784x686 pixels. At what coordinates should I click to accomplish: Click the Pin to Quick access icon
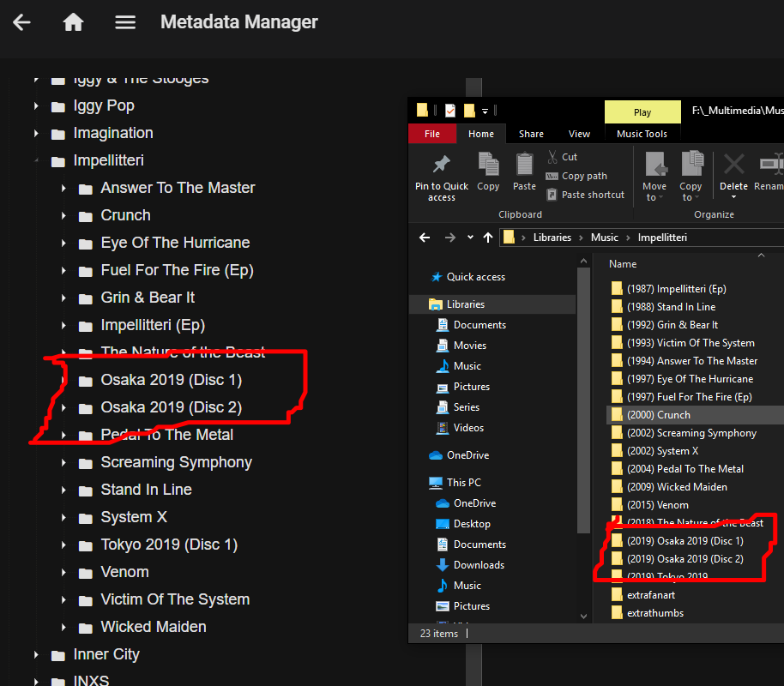442,165
